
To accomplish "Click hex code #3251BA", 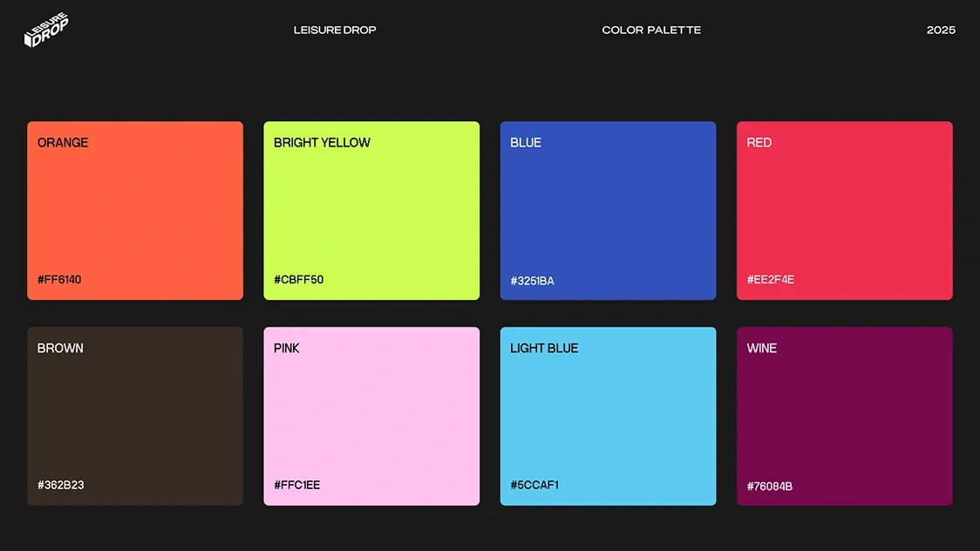I will [x=532, y=281].
